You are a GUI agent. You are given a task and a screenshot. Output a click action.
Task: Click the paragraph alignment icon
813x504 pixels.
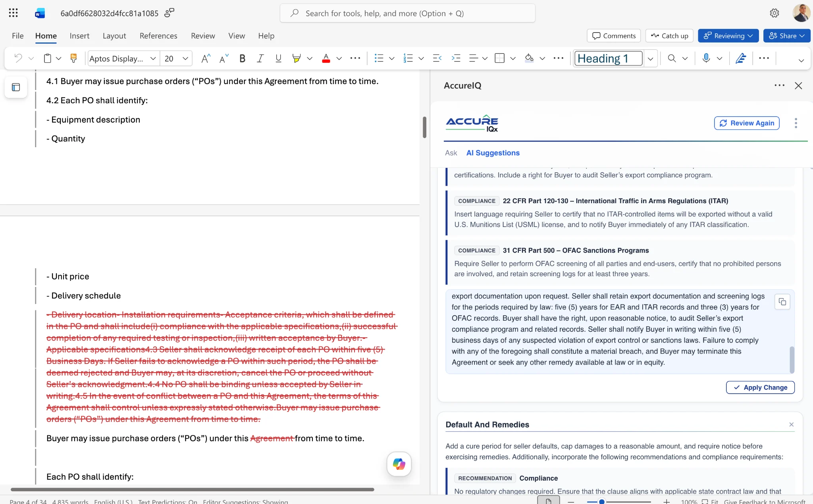tap(473, 58)
